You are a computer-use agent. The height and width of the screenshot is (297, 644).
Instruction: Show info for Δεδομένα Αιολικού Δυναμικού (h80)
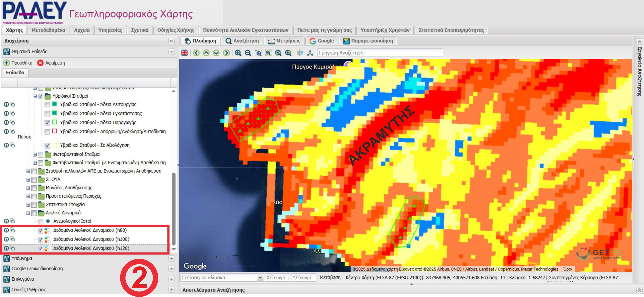pos(6,230)
